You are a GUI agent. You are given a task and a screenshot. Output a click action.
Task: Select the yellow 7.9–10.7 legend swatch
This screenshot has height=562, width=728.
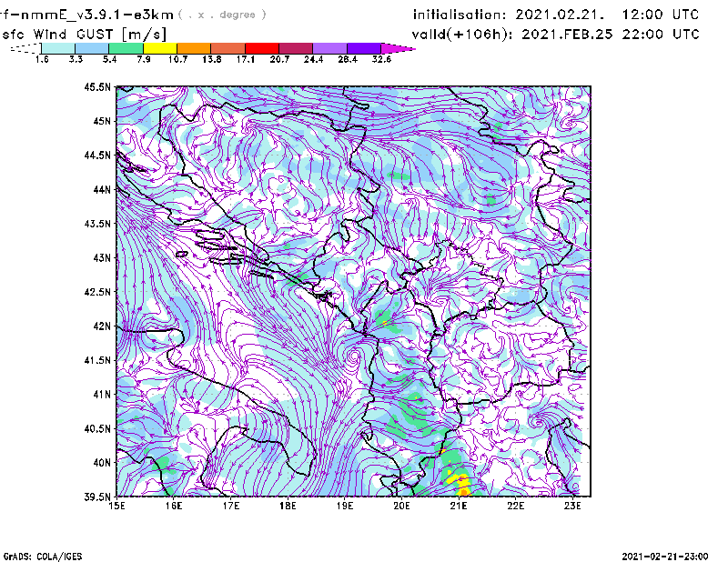tap(160, 48)
